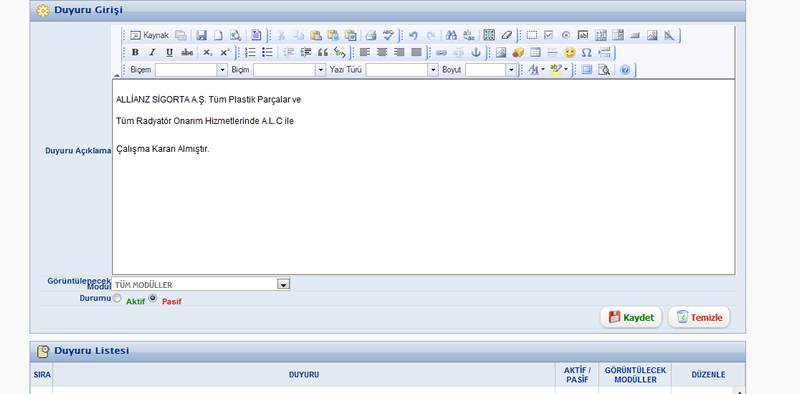Click the Kaydet save button
The width and height of the screenshot is (800, 394).
tap(631, 317)
